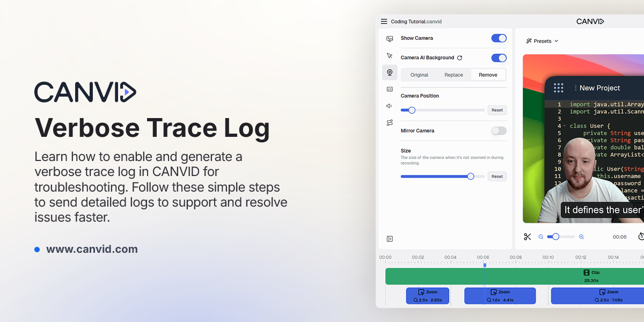
Task: Open the Presets dropdown
Action: (542, 41)
